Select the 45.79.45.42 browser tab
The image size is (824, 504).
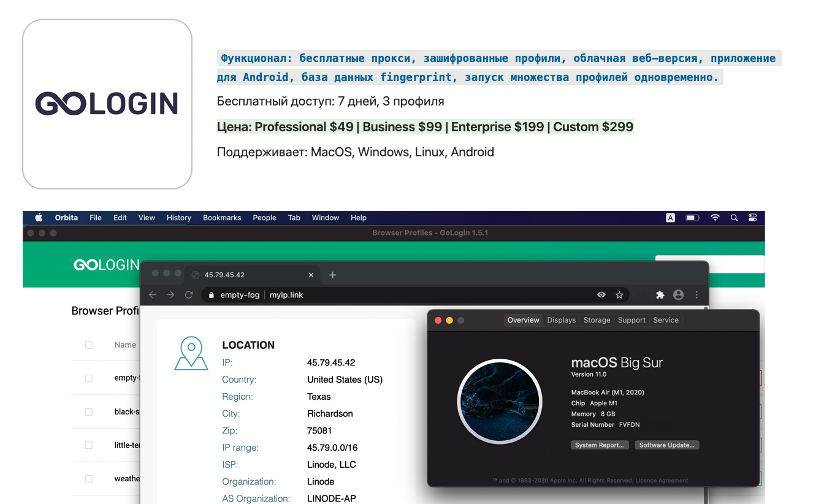(253, 275)
